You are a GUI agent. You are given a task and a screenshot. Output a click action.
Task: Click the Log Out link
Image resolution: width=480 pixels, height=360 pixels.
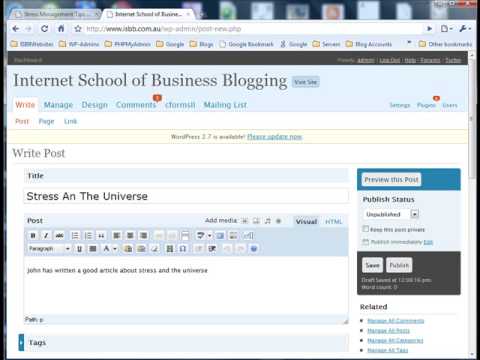tap(390, 60)
